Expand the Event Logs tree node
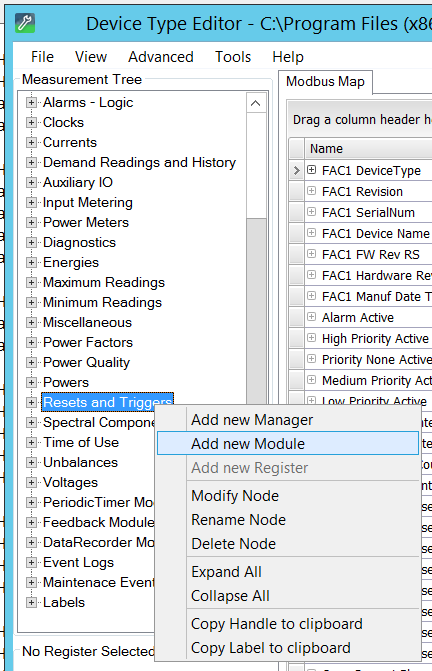The height and width of the screenshot is (671, 432). click(x=31, y=562)
